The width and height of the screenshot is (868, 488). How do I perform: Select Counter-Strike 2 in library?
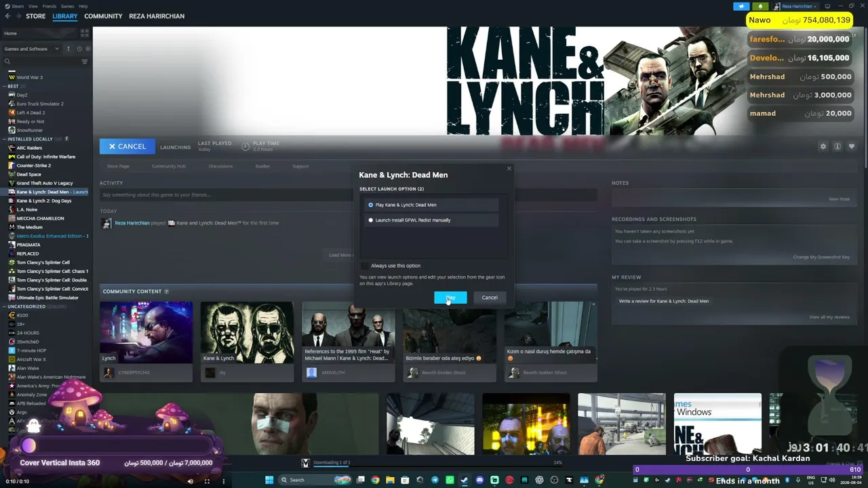tap(33, 165)
